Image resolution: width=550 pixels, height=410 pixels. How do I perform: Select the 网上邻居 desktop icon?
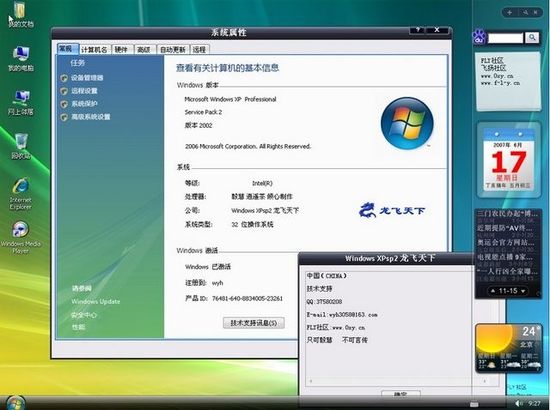(x=21, y=102)
